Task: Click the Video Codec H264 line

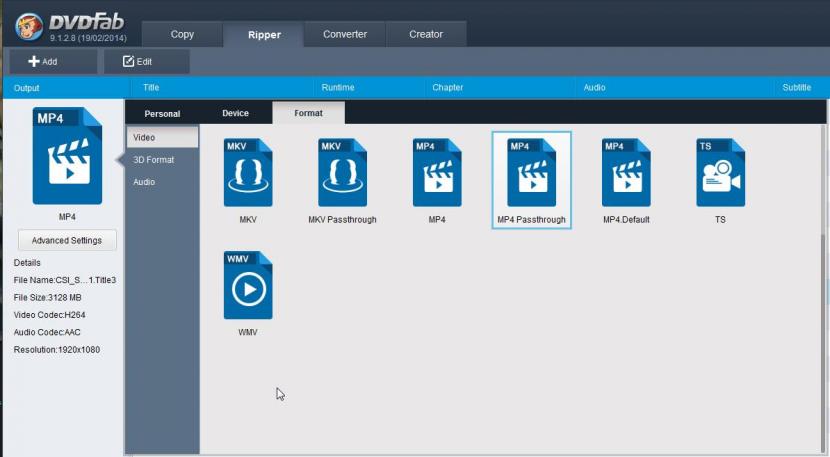Action: tap(49, 315)
